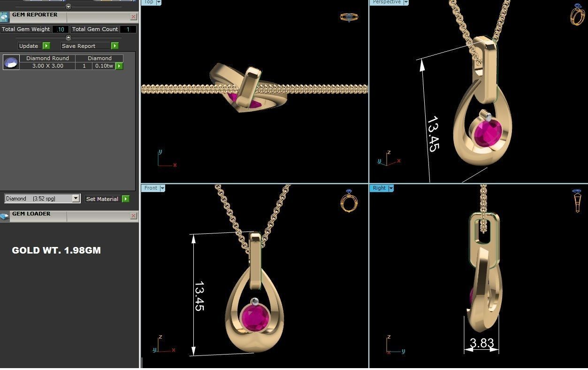The image size is (588, 370).
Task: Open the Perspective viewport dropdown arrow
Action: [406, 2]
